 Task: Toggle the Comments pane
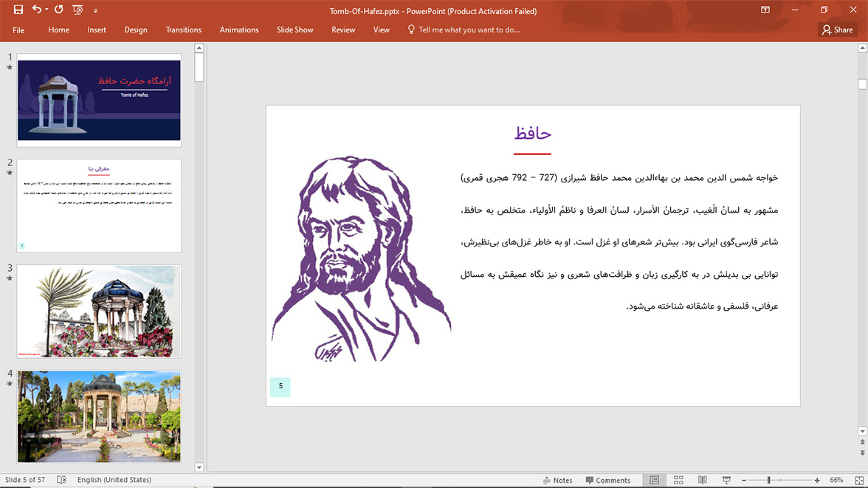point(608,480)
